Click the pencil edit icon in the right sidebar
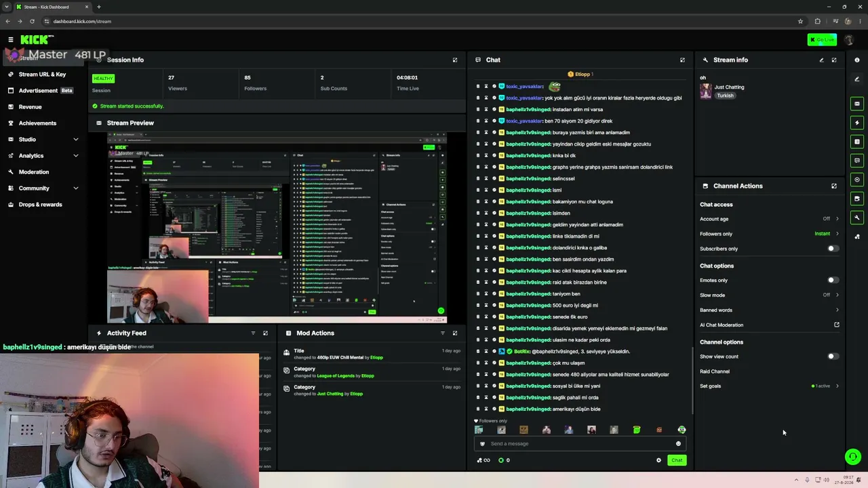Screen dimensions: 868x488 857,79
